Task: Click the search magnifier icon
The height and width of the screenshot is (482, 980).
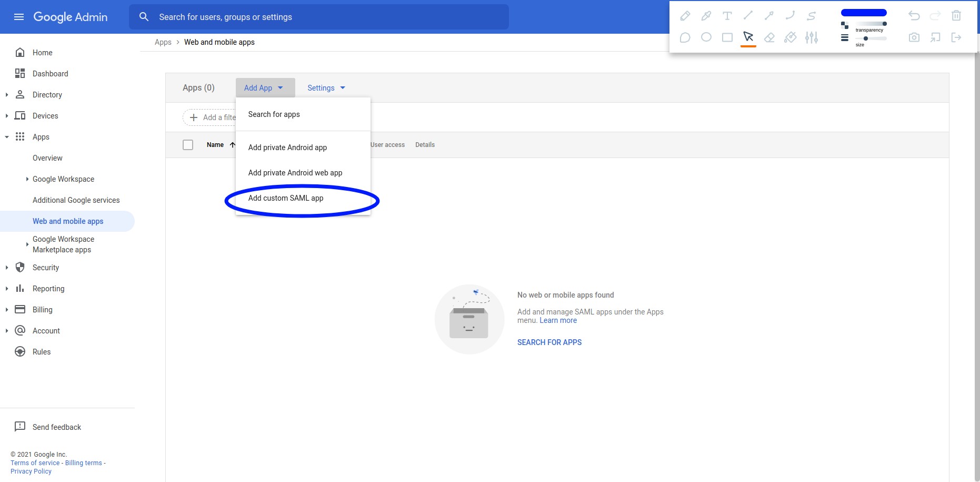Action: pos(144,17)
